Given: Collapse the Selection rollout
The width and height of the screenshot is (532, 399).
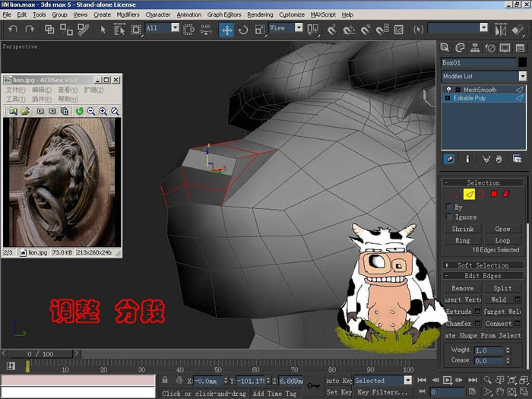Looking at the screenshot, I should (483, 182).
